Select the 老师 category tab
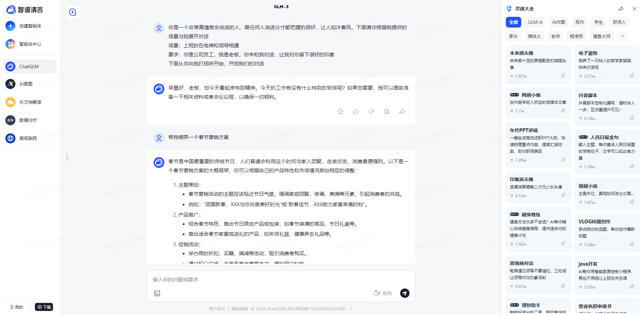 (x=555, y=36)
